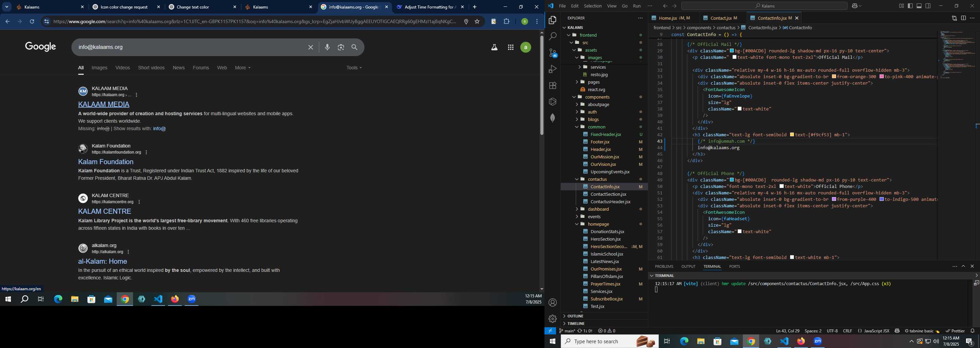Open the Accounts icon in VS Code
980x348 pixels.
552,302
